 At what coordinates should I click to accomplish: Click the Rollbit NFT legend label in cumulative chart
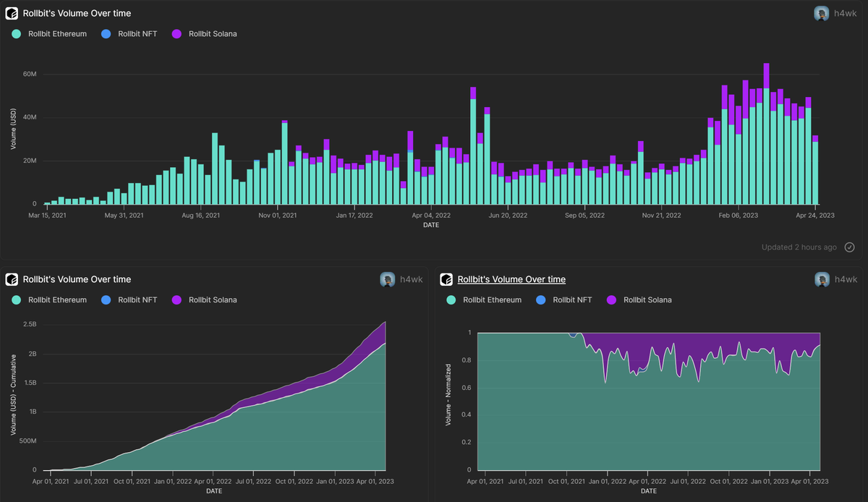(137, 299)
